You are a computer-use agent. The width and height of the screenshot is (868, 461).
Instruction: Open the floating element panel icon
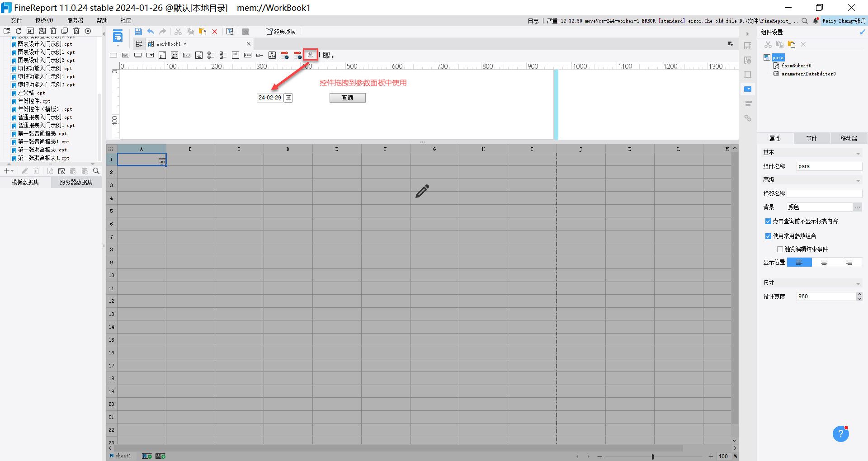click(748, 75)
